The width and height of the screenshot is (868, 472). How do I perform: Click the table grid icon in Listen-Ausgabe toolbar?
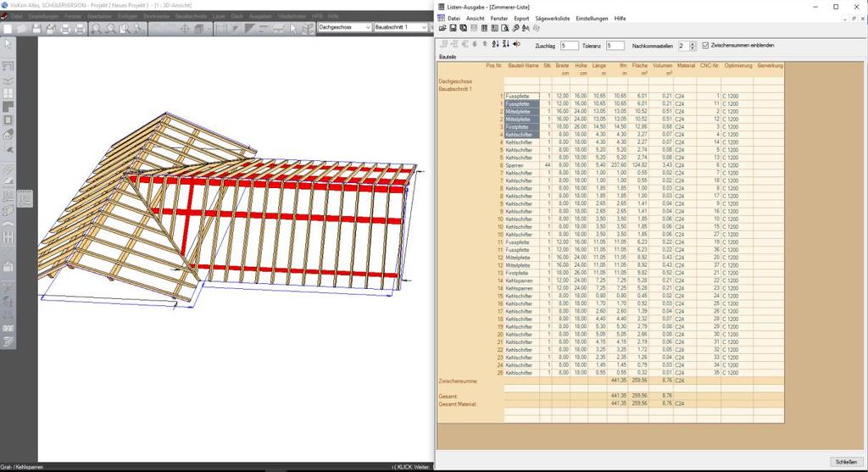[x=484, y=28]
